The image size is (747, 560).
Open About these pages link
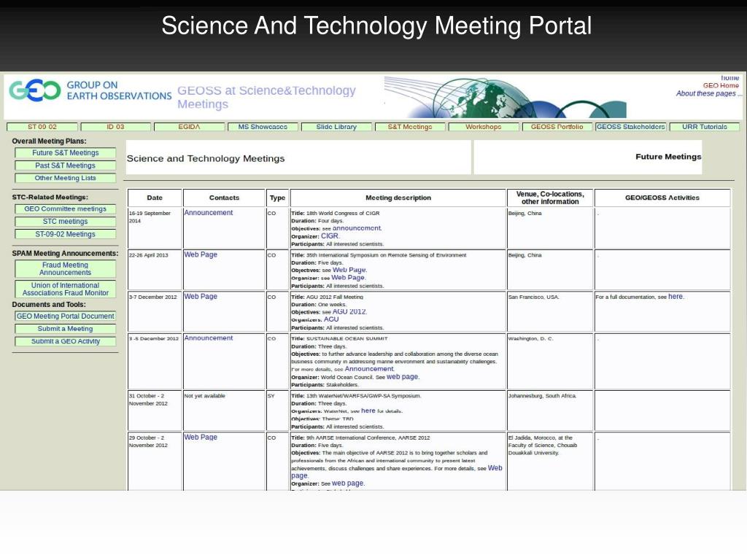point(708,93)
